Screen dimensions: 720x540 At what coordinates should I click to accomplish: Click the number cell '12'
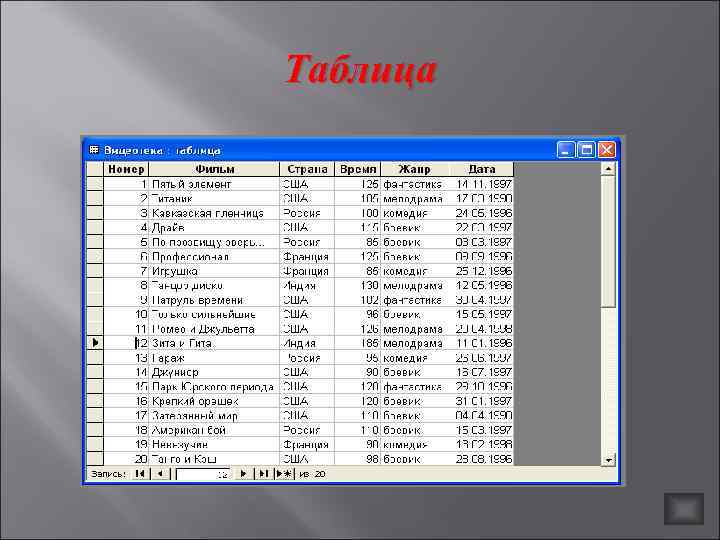pos(126,343)
